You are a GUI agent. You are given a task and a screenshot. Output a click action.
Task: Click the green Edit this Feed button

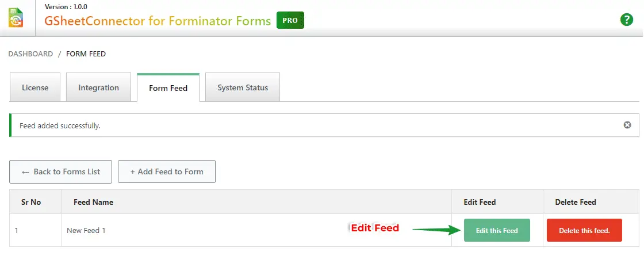(x=497, y=230)
